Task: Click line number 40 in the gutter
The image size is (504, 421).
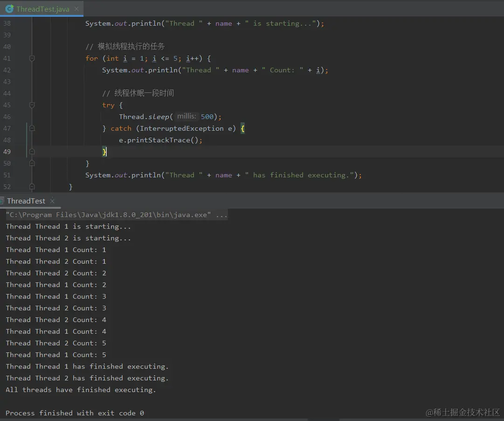Action: pyautogui.click(x=7, y=47)
